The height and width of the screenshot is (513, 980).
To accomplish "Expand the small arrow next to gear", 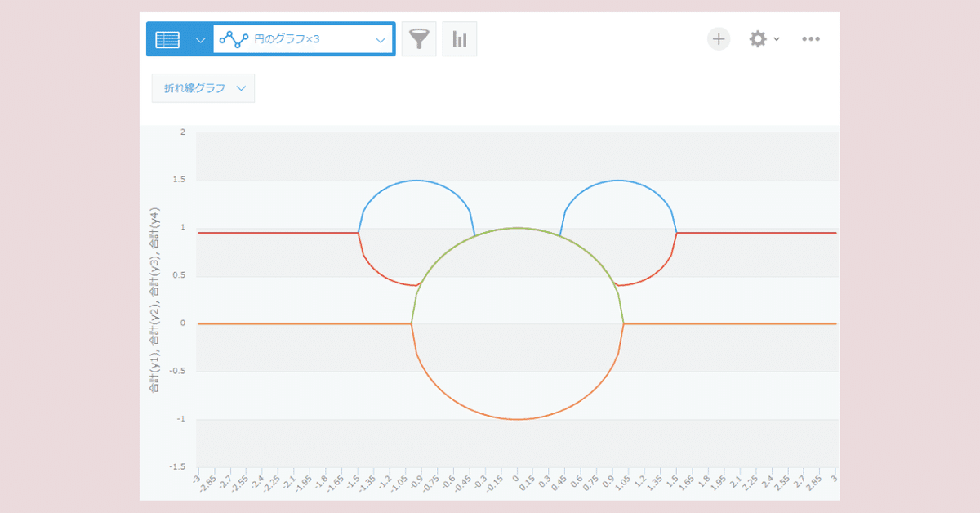I will coord(776,38).
